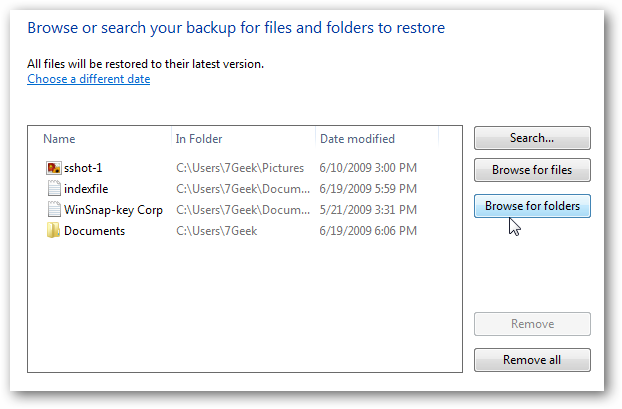Click the Documents folder icon
The image size is (622, 409).
click(x=54, y=231)
